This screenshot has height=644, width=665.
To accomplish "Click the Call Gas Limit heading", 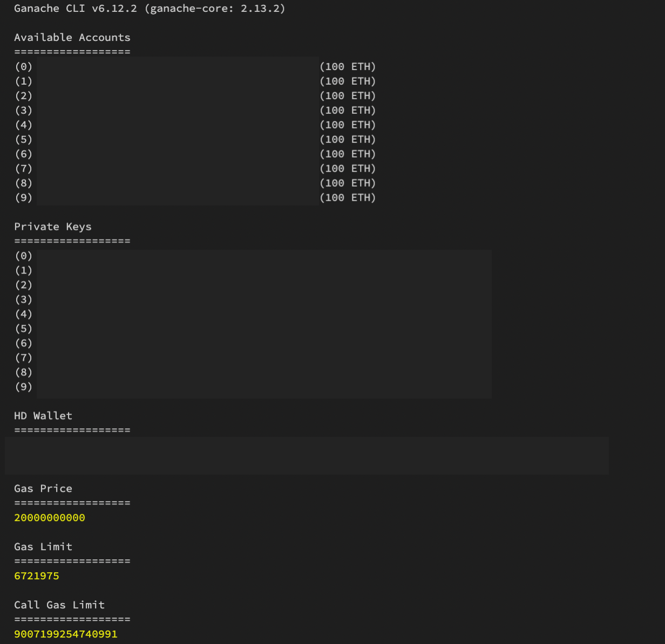I will pyautogui.click(x=59, y=605).
